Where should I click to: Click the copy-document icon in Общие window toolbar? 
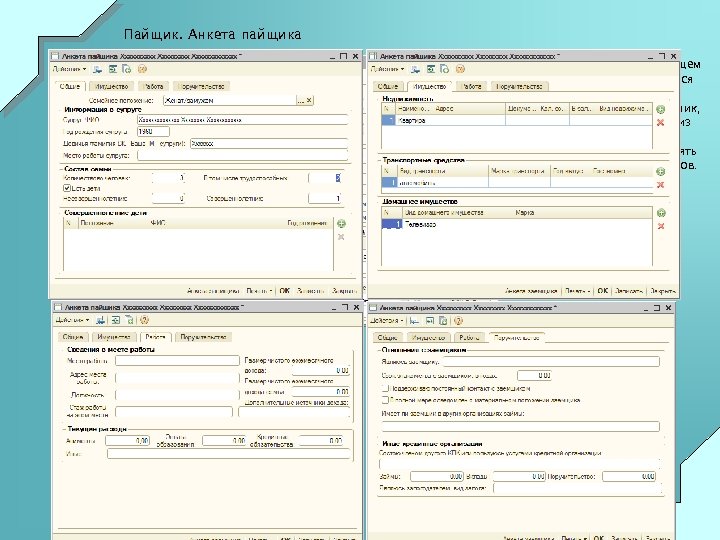pos(127,69)
